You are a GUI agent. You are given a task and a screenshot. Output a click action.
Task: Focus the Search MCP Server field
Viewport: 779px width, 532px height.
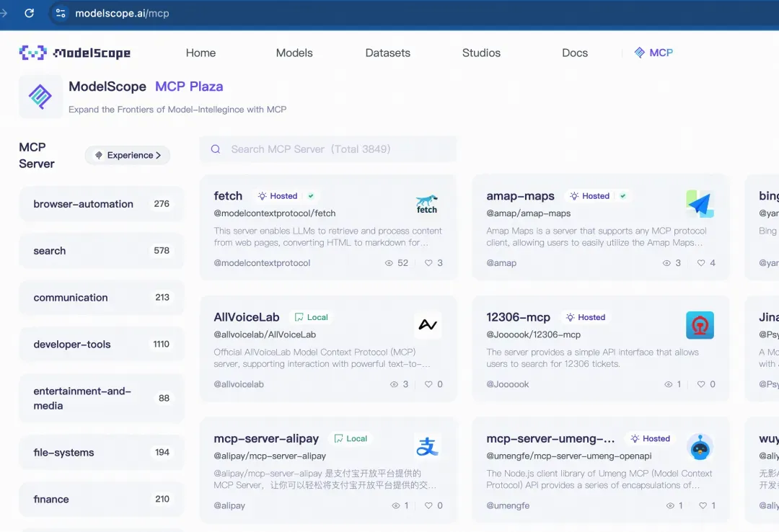(x=328, y=149)
